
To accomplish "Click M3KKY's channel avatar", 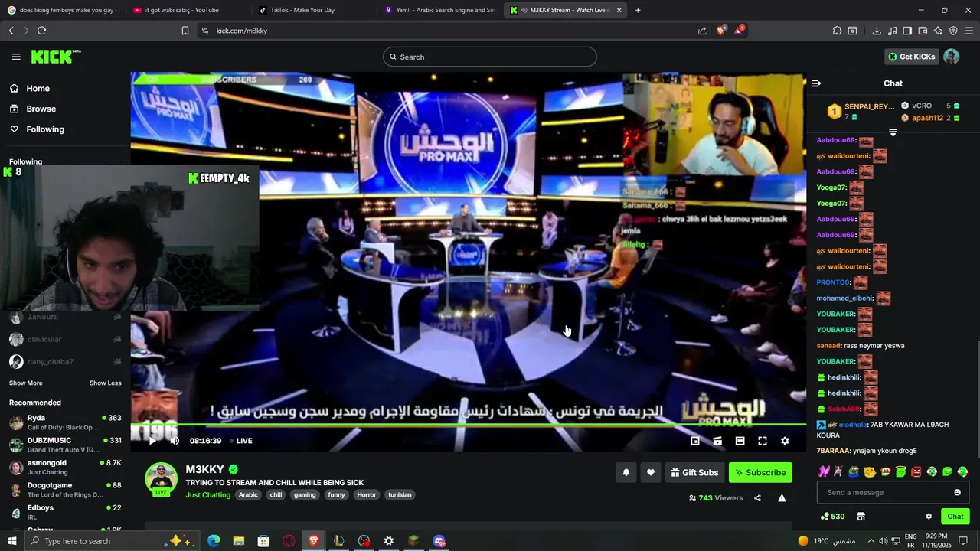I will point(161,478).
